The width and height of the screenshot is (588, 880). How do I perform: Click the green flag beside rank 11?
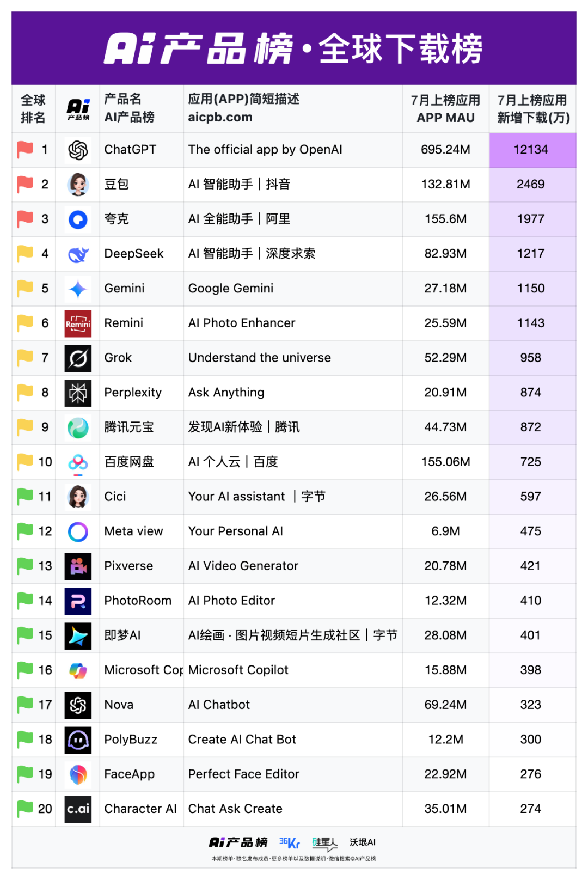pos(25,497)
